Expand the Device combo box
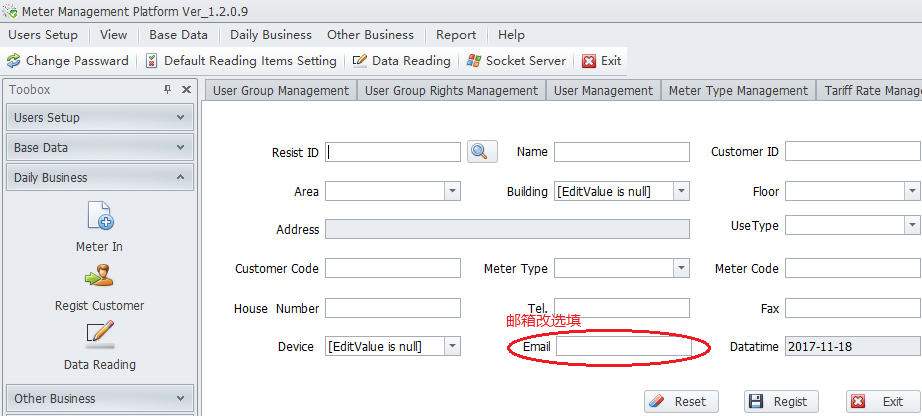This screenshot has width=922, height=416. tap(451, 346)
